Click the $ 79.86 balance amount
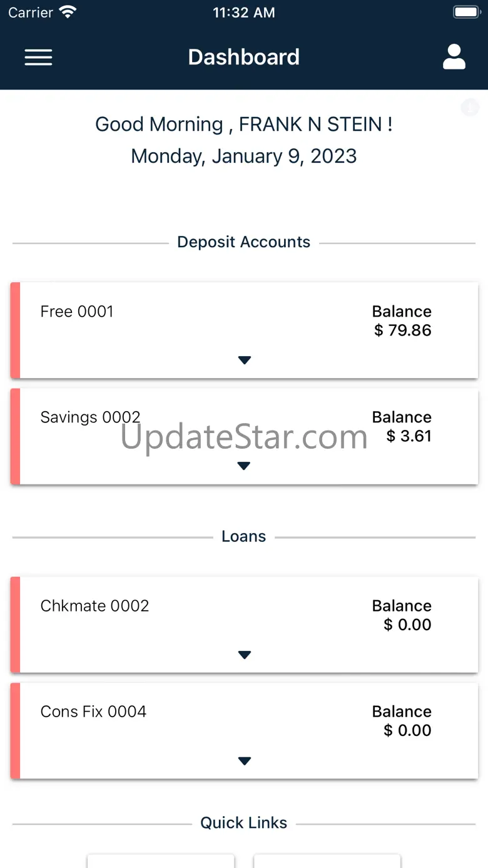This screenshot has width=488, height=868. (402, 330)
